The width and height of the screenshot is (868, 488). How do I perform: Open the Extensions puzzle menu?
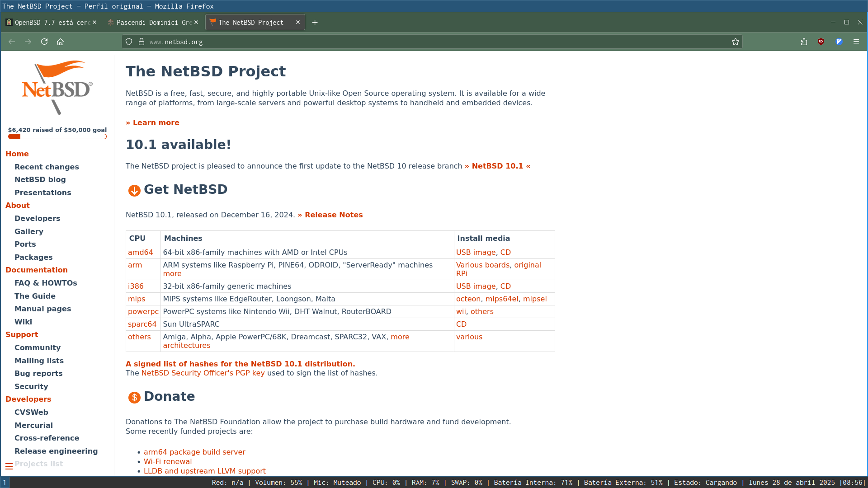click(804, 42)
